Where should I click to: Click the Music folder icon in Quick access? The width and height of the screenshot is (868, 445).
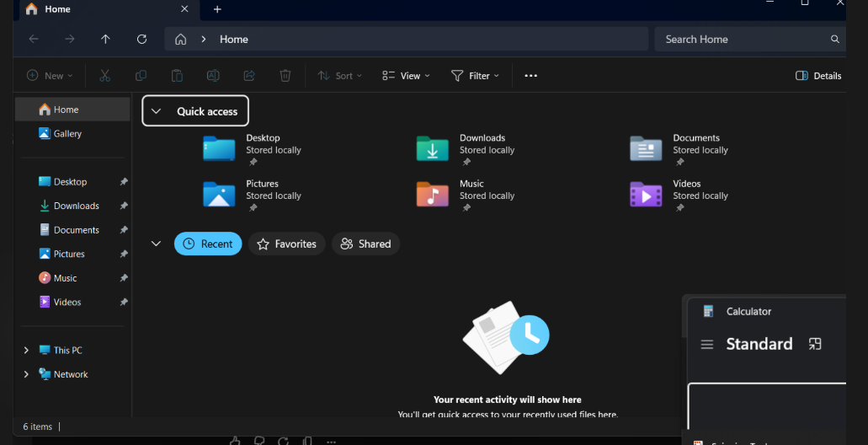tap(433, 194)
